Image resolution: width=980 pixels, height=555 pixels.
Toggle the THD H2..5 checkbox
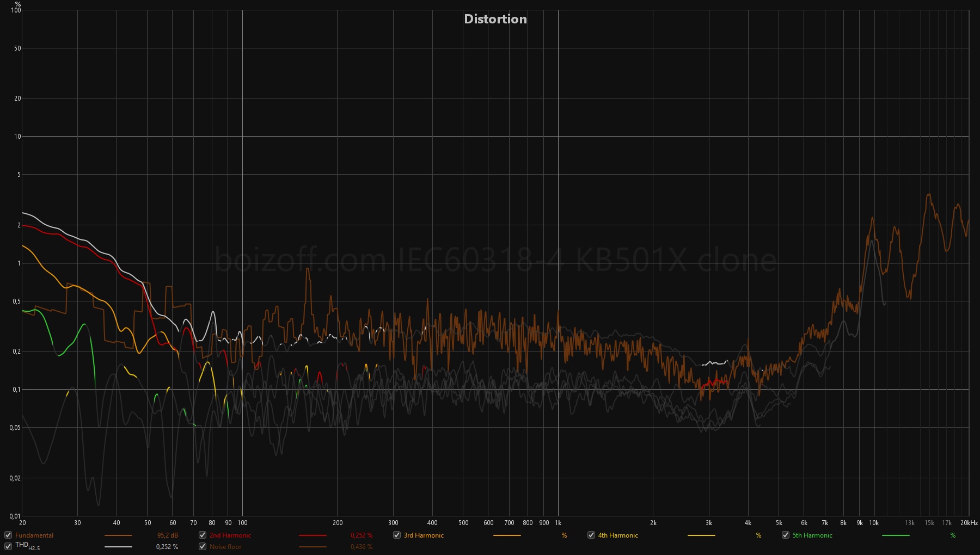tap(8, 546)
